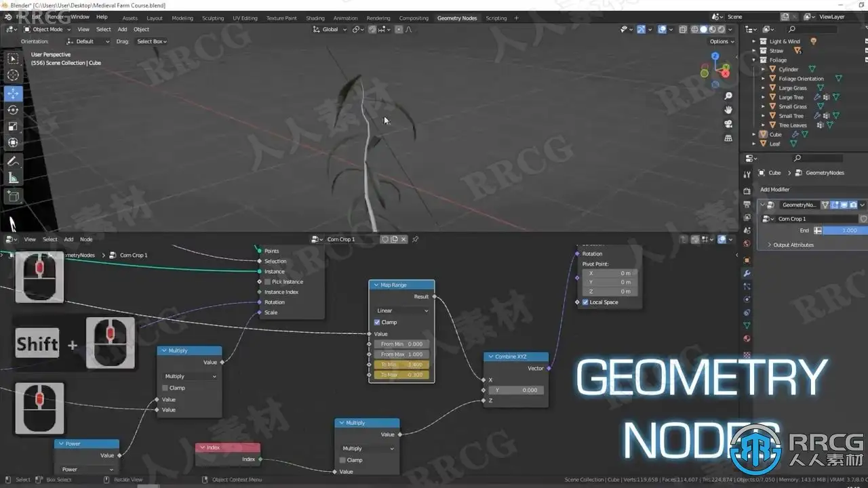Click the Add Cube tool
Screen dimensions: 868x488
click(13, 197)
